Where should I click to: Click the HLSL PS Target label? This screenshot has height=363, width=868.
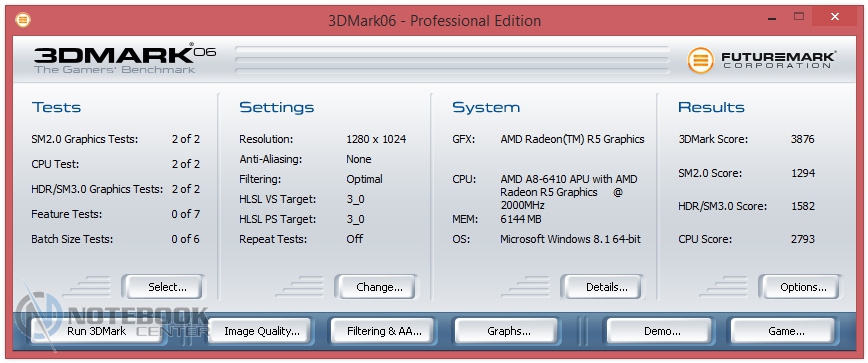click(x=277, y=219)
